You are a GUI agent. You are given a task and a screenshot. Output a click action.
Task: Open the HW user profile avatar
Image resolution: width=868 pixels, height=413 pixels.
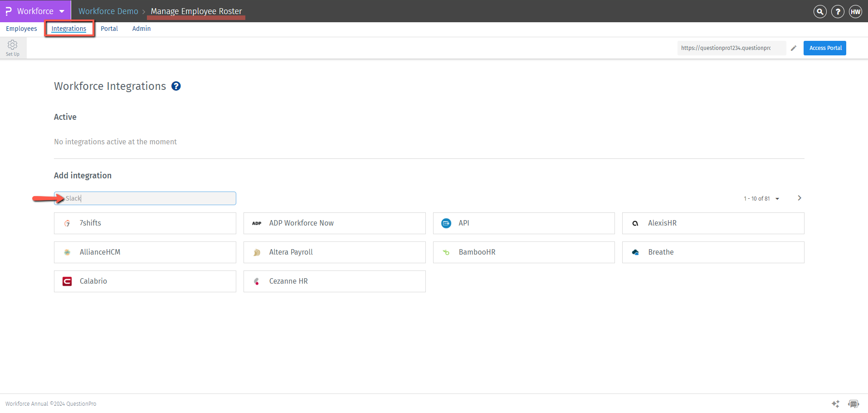click(856, 12)
